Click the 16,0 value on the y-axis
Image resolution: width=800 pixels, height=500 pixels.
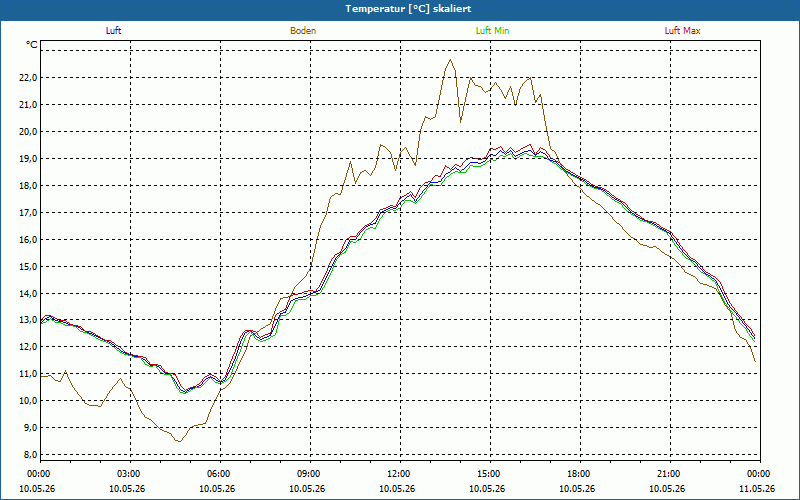coord(28,240)
